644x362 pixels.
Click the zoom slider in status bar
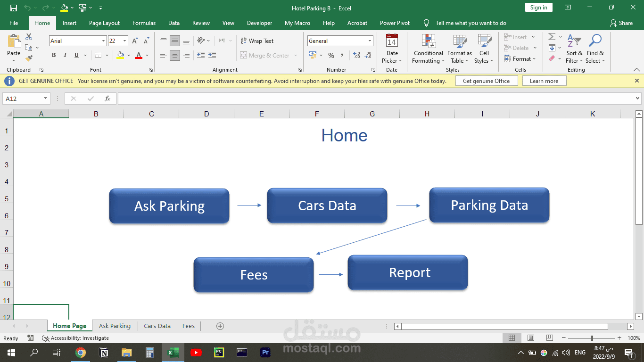(x=592, y=338)
